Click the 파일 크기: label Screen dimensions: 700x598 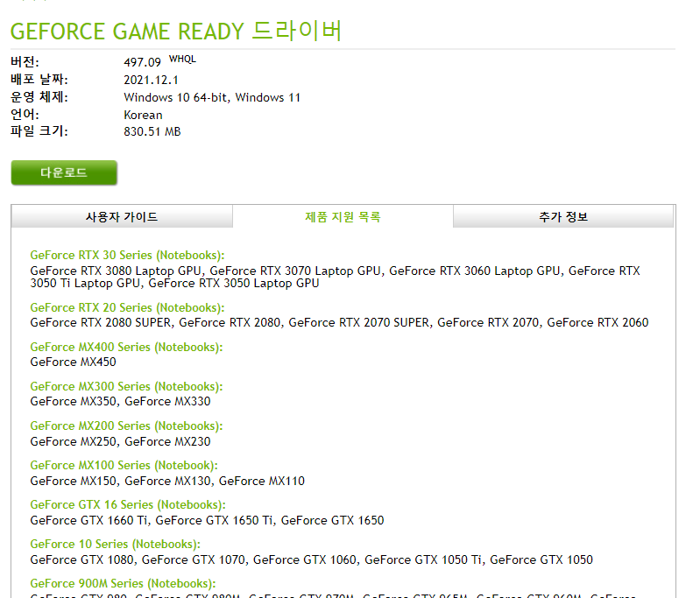tap(39, 131)
